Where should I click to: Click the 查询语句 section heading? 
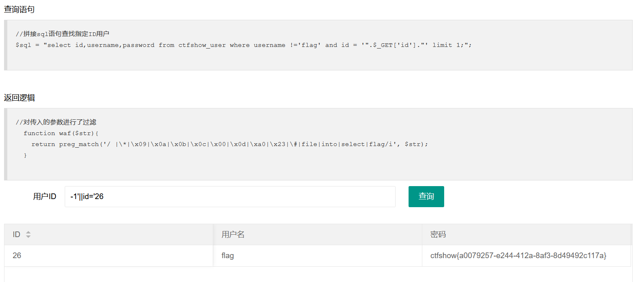[19, 9]
